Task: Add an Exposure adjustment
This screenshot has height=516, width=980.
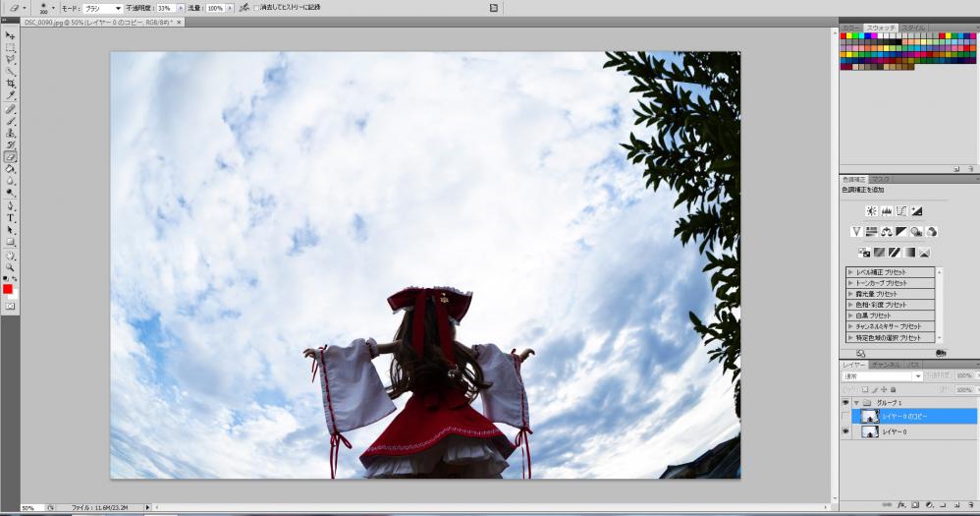Action: [x=916, y=211]
